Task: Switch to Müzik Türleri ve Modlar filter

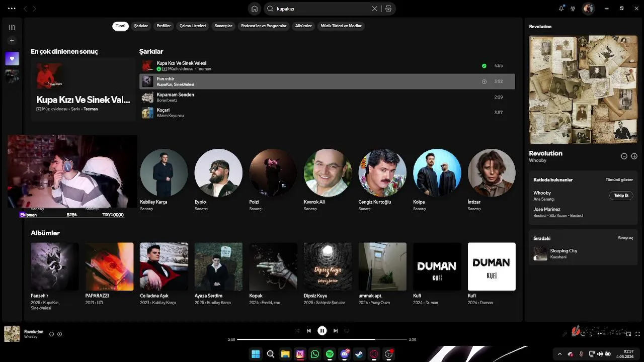Action: pyautogui.click(x=341, y=26)
